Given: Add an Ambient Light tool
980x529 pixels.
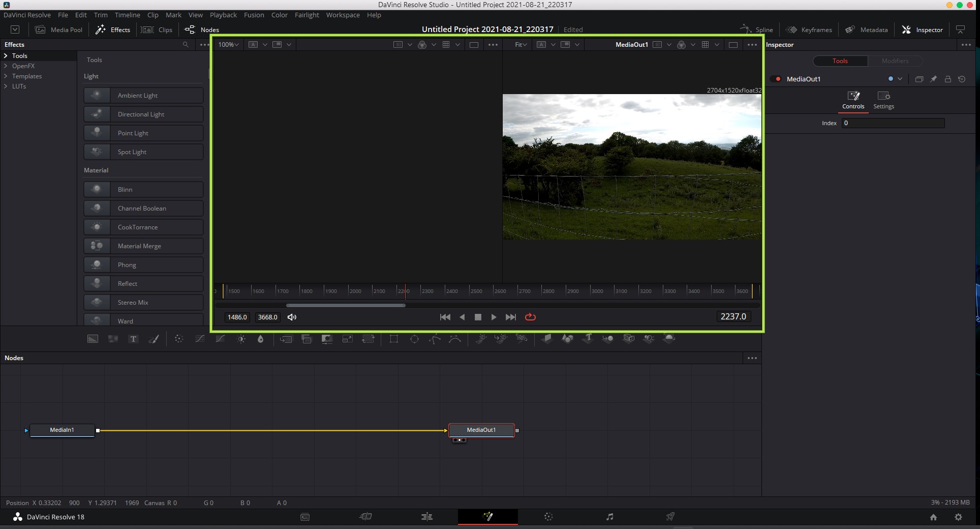Looking at the screenshot, I should (143, 96).
